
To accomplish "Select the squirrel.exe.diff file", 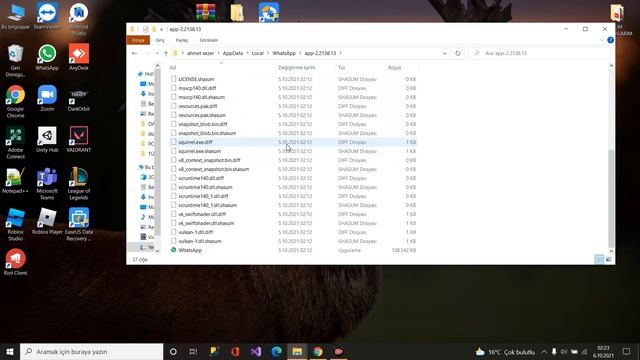I will click(293, 142).
